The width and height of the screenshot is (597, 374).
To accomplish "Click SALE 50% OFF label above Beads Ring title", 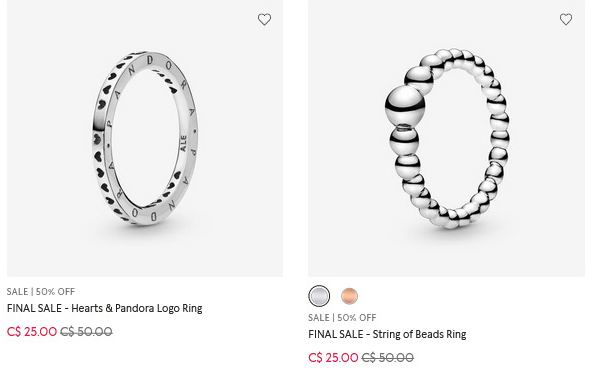I will tap(342, 318).
